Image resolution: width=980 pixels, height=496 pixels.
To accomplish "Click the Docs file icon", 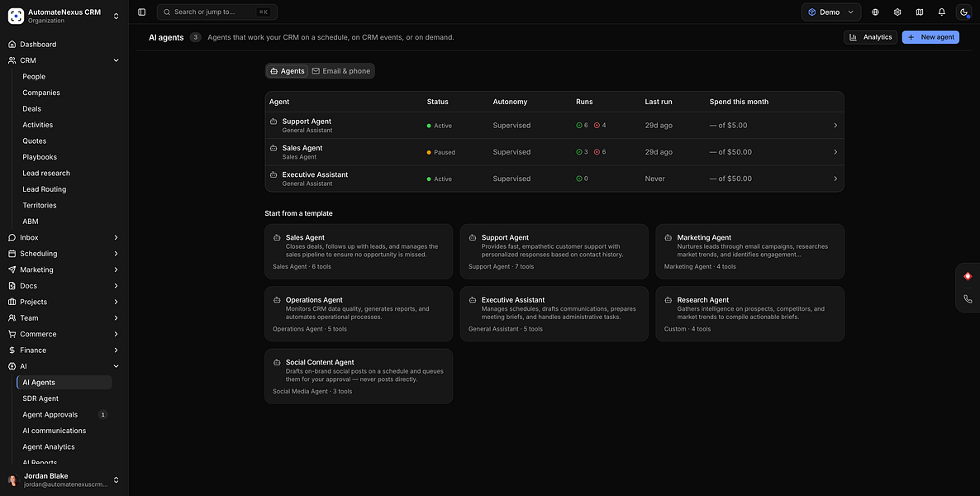I will tap(12, 286).
